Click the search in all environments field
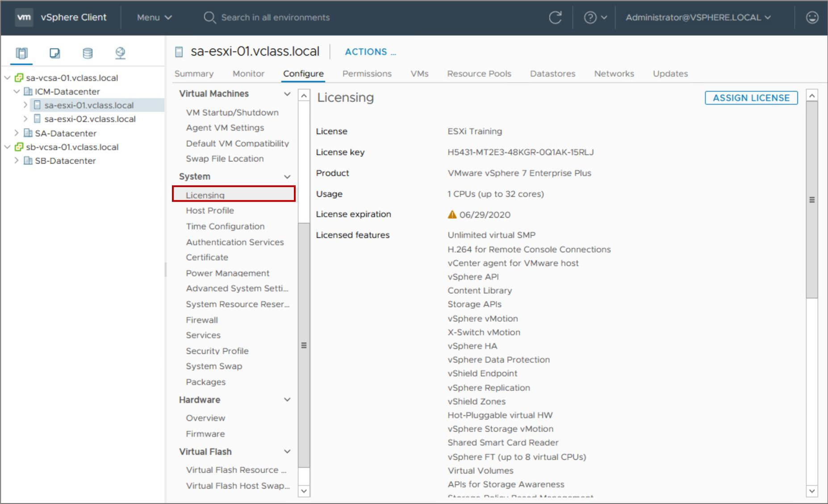 coord(275,17)
